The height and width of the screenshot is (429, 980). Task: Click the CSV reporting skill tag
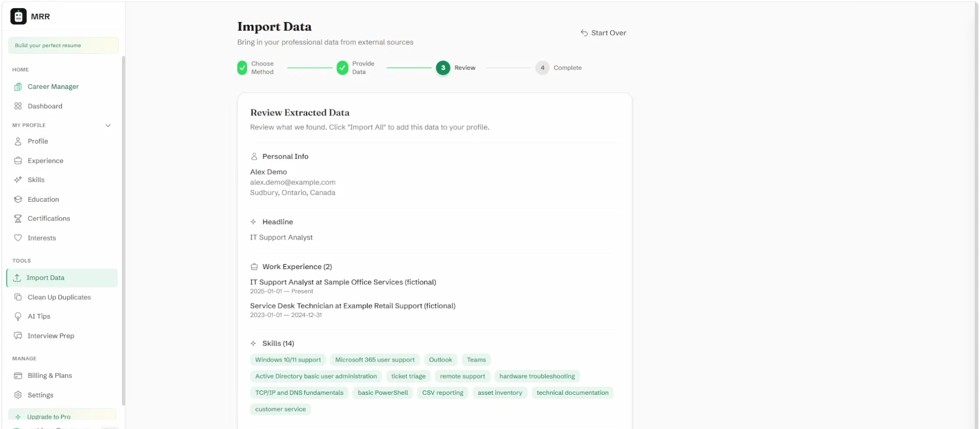pos(443,393)
